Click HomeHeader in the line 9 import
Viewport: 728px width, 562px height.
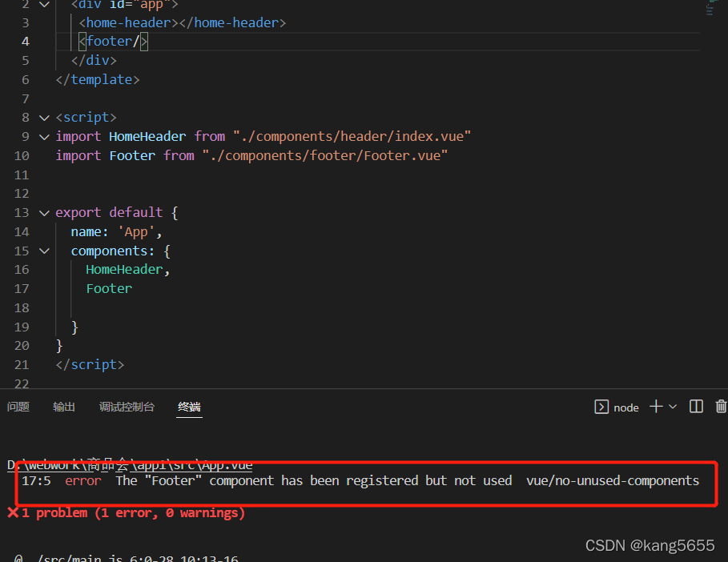click(x=147, y=136)
